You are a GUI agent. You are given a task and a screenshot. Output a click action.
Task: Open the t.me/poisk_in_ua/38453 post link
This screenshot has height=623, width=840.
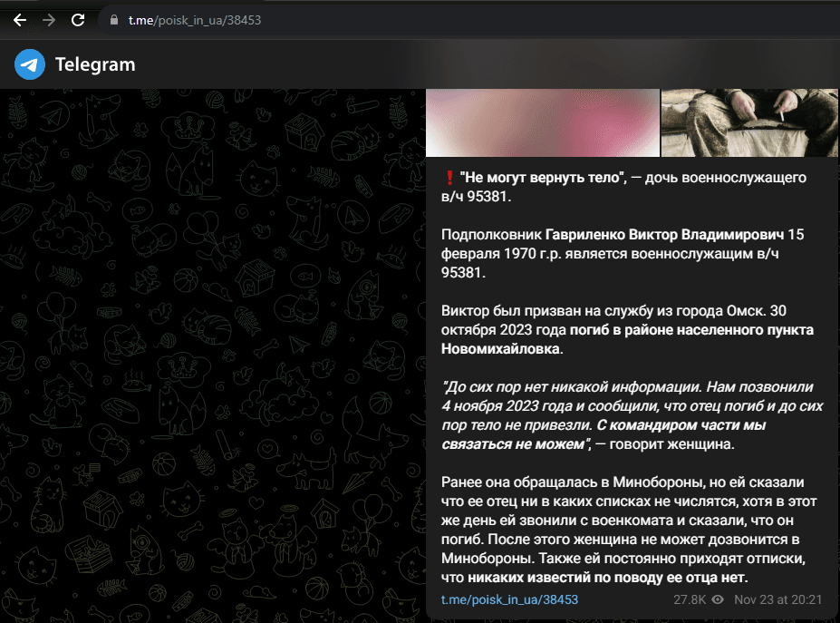pyautogui.click(x=509, y=599)
